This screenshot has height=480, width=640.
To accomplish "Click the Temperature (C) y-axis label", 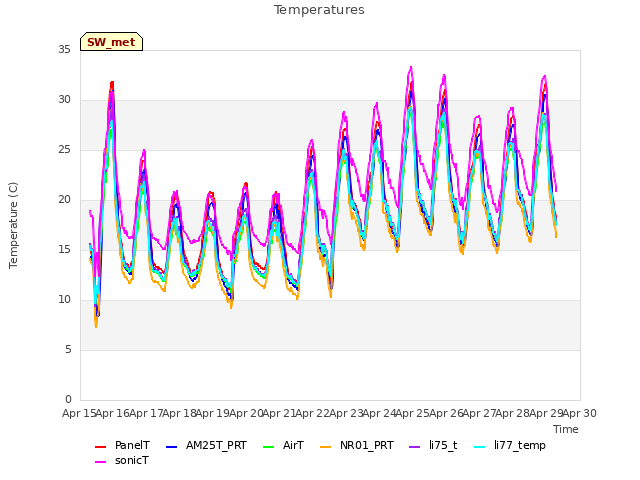I will click(13, 225).
